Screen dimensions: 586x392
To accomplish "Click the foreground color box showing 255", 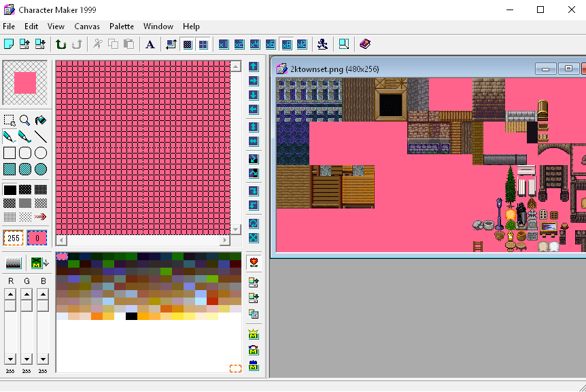I will coord(13,238).
